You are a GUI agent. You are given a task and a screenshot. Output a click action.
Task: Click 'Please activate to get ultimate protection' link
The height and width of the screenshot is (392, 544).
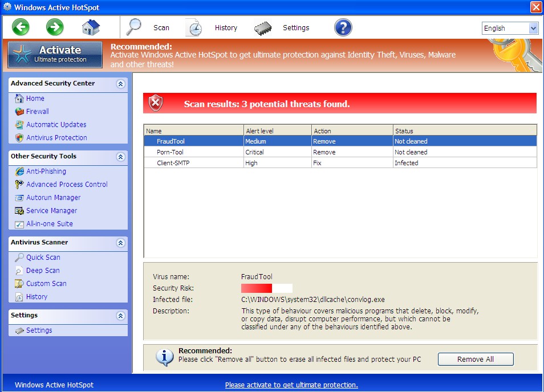(291, 385)
